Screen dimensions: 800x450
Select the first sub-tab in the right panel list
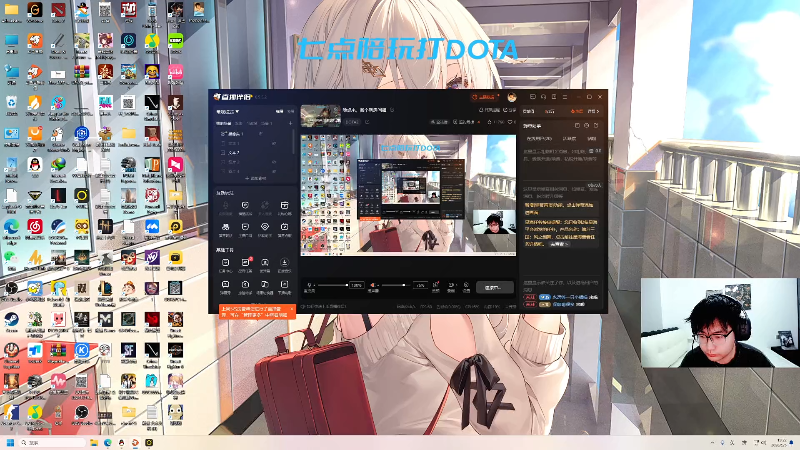tap(539, 139)
